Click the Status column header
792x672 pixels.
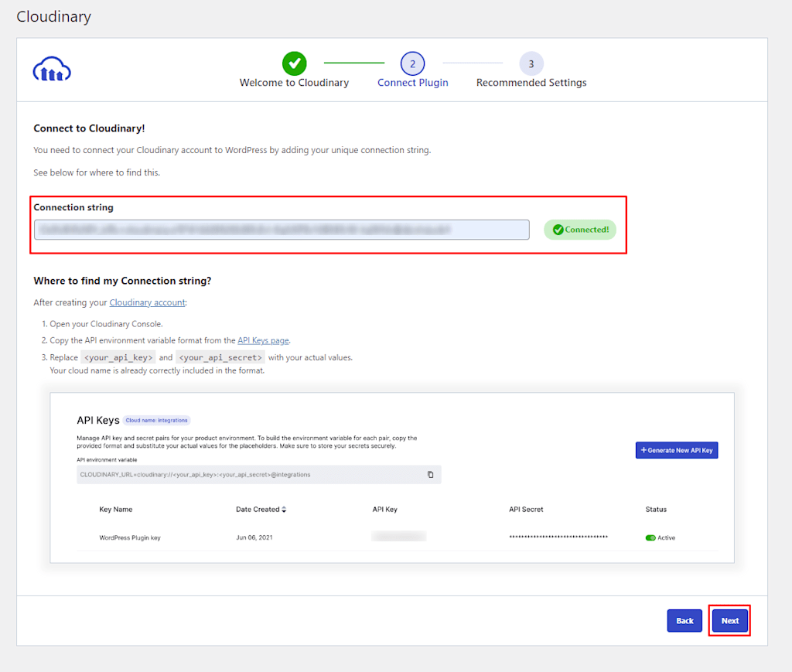point(656,510)
